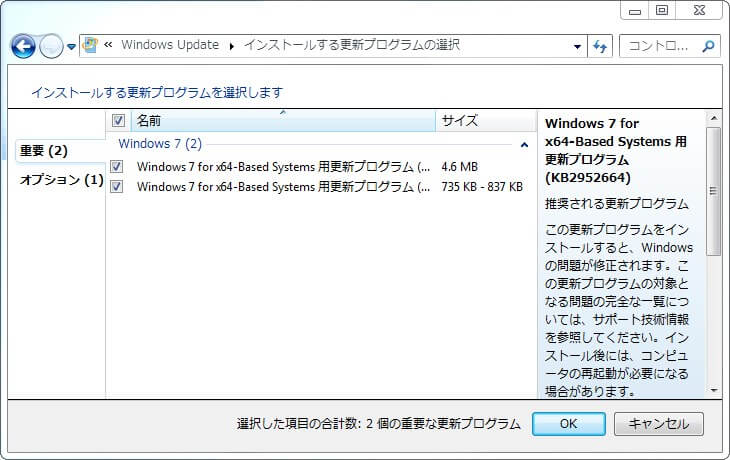
Task: Click the details pane scrollbar thumb
Action: pyautogui.click(x=714, y=191)
